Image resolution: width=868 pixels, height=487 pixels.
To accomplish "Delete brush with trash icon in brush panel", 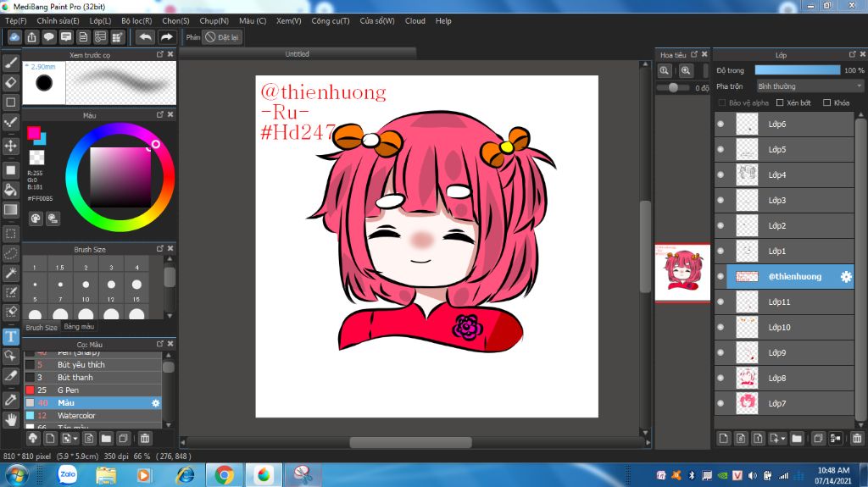I will [144, 439].
